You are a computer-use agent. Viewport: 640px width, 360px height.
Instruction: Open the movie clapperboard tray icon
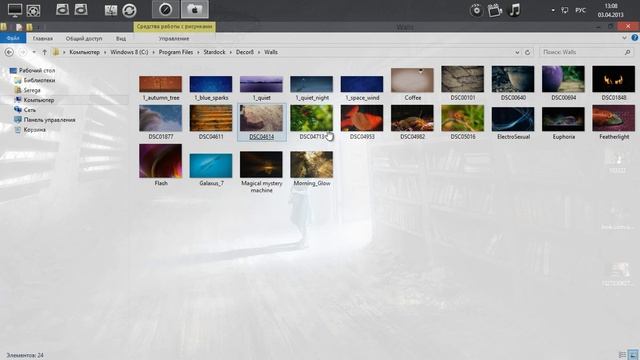495,10
